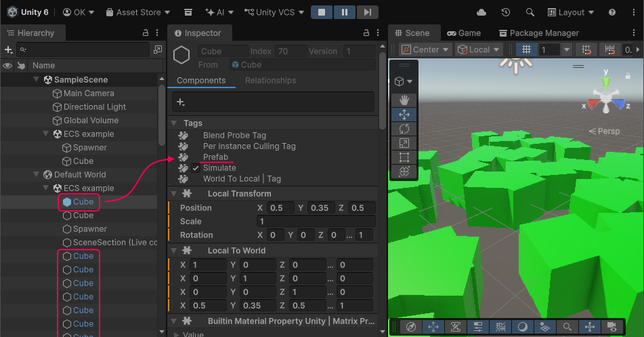The width and height of the screenshot is (644, 337).
Task: Select the Components tab in Inspector
Action: click(201, 81)
